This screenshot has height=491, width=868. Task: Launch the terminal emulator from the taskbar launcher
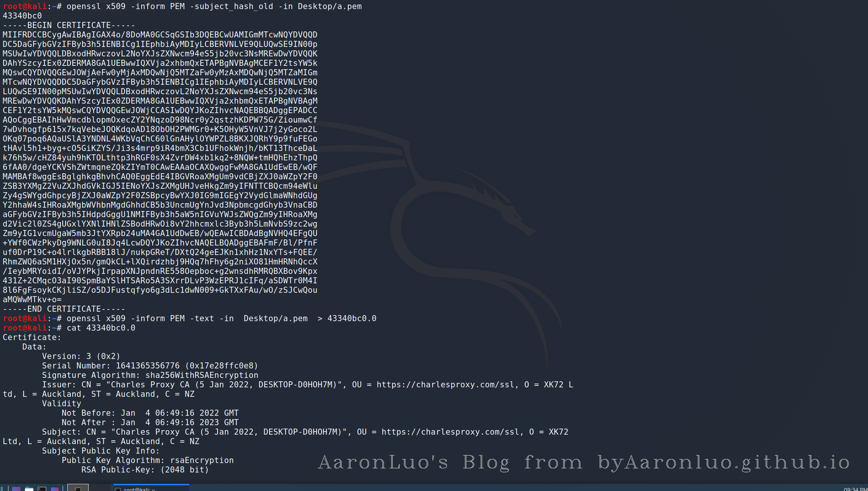pyautogui.click(x=42, y=489)
